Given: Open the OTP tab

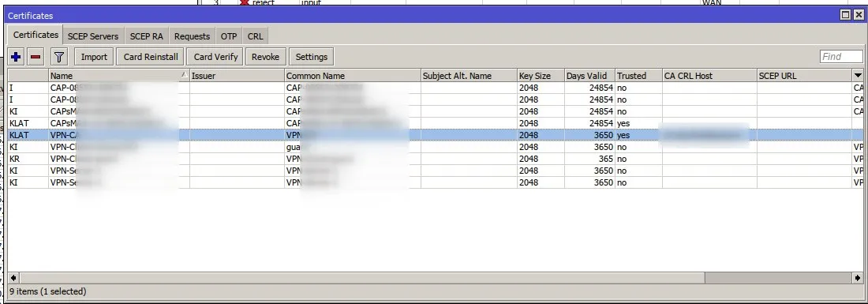Looking at the screenshot, I should 229,36.
